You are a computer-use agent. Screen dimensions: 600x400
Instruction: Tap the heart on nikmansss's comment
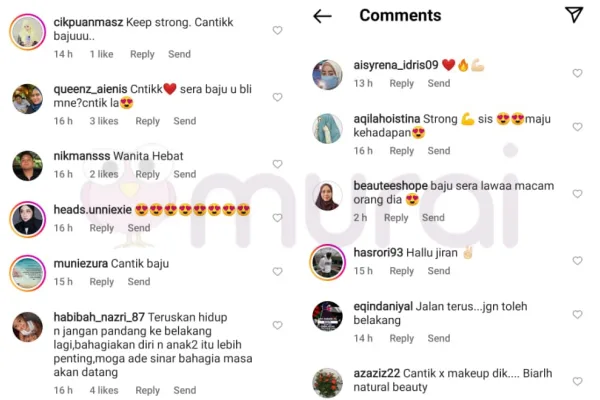[x=277, y=164]
